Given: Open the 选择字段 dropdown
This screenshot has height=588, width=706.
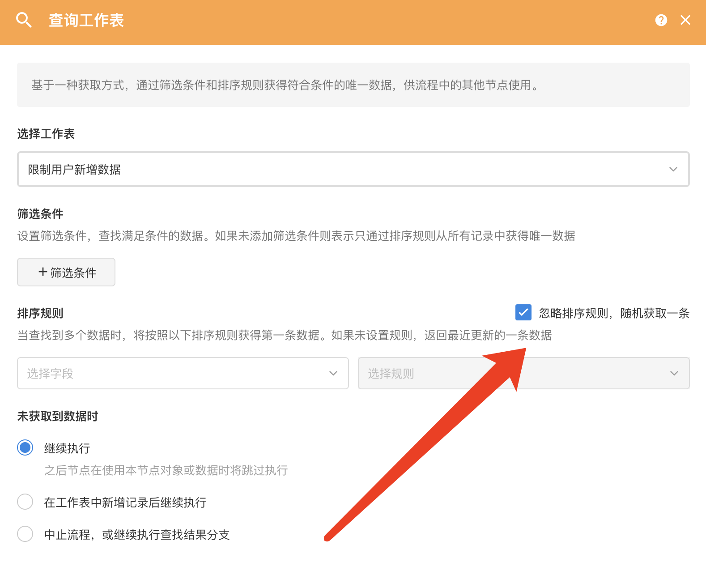Looking at the screenshot, I should tap(183, 373).
